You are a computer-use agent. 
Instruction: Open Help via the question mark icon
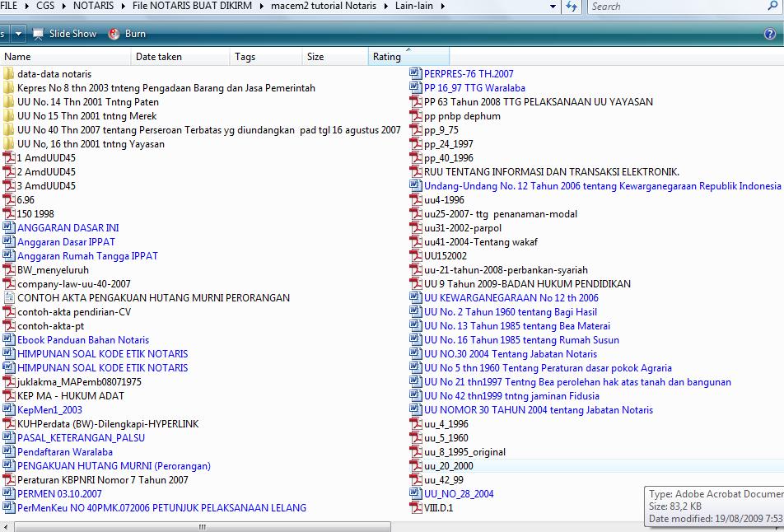click(x=768, y=34)
